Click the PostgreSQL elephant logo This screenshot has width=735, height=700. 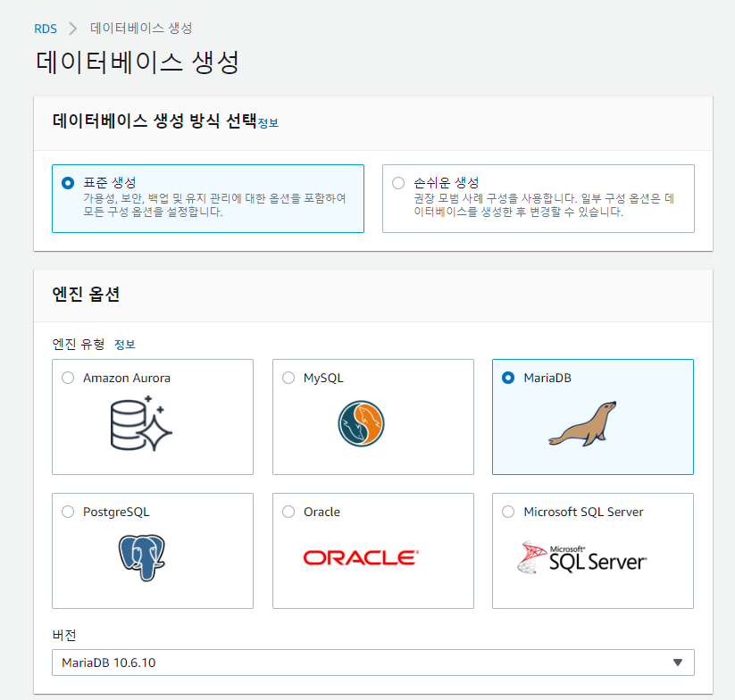(x=142, y=557)
